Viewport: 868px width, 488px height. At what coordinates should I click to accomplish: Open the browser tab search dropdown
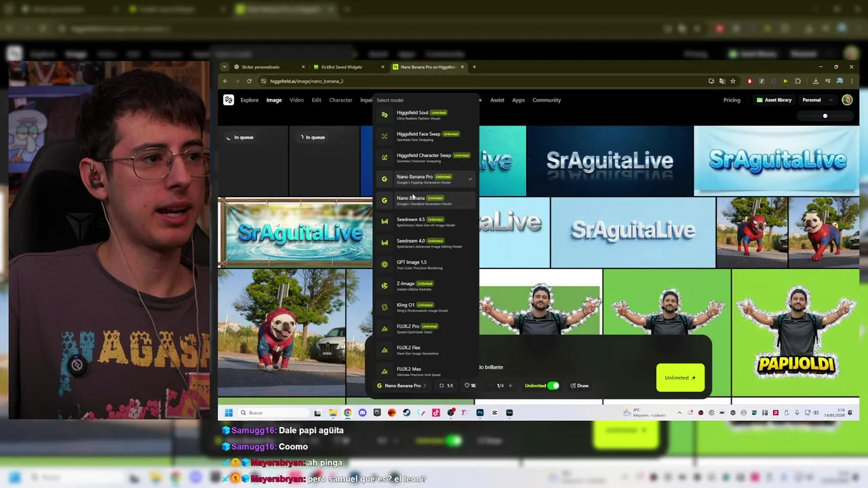point(226,67)
